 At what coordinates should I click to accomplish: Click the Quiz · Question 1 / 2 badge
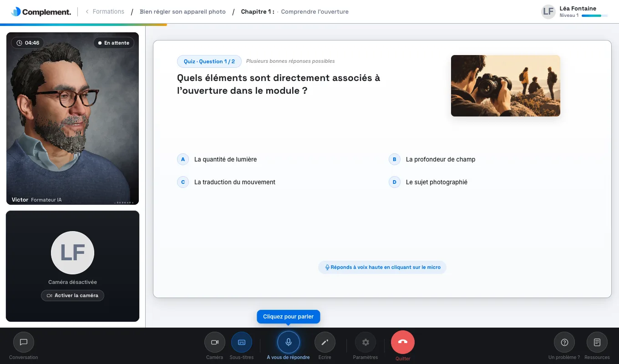209,61
